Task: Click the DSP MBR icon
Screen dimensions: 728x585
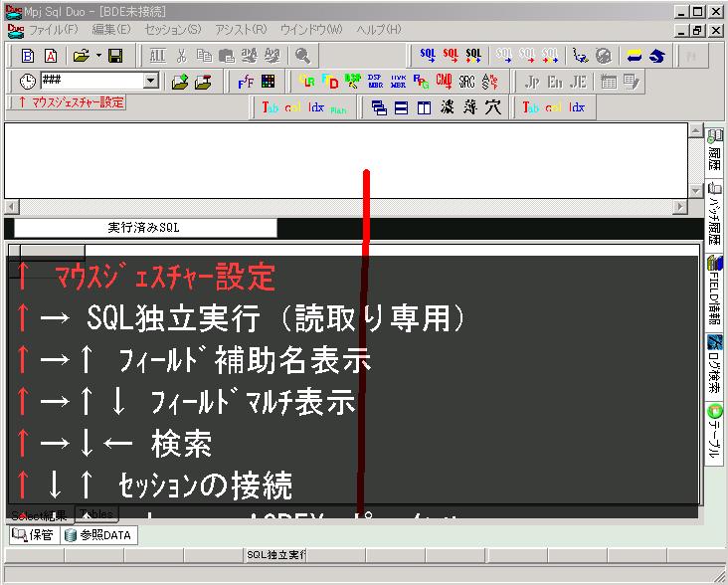Action: (x=375, y=82)
